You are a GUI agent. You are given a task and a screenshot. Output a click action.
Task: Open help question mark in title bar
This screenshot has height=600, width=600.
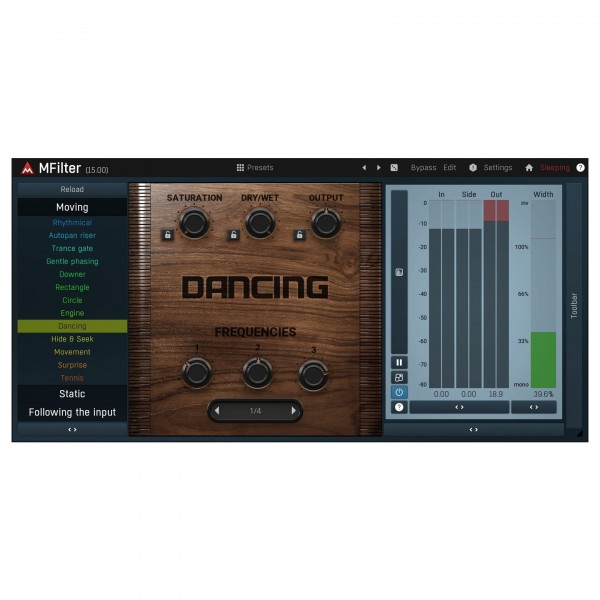pyautogui.click(x=580, y=168)
